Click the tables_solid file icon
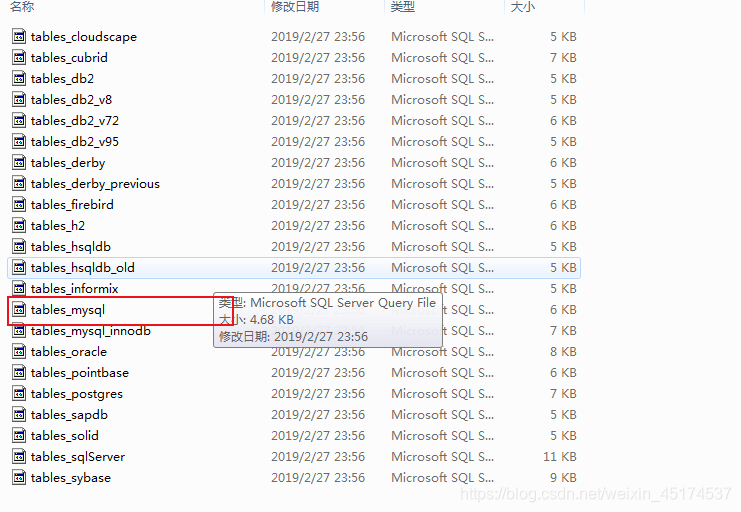 19,435
